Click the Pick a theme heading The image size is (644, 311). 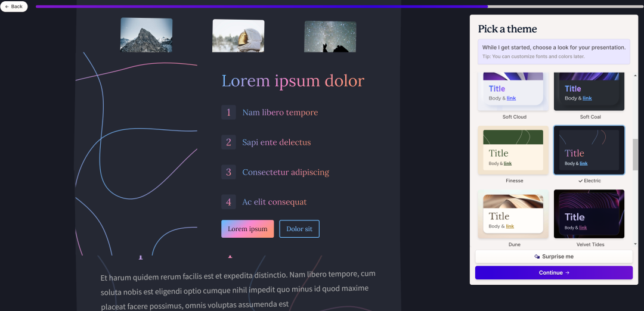507,29
